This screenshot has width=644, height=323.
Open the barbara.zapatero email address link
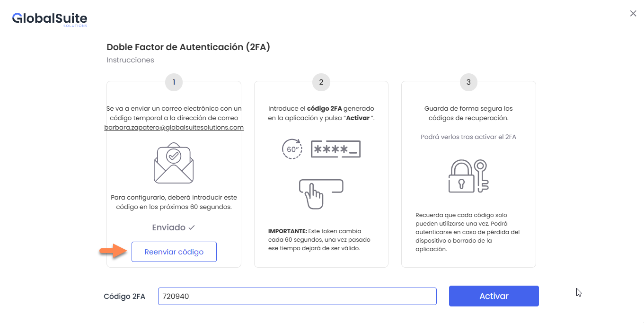tap(174, 128)
